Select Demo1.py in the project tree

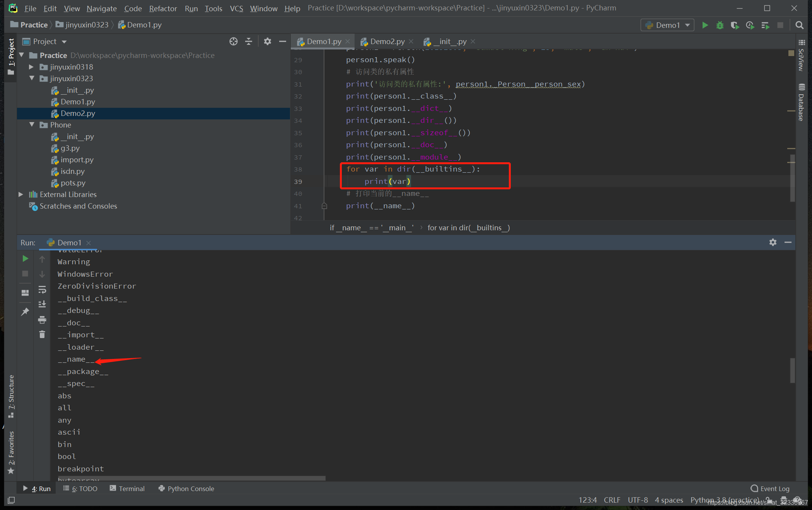[78, 102]
